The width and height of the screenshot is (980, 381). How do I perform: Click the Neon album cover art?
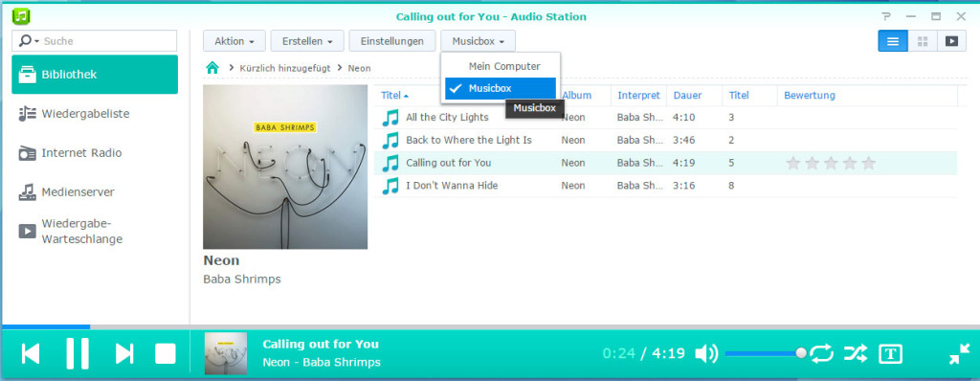pos(285,167)
